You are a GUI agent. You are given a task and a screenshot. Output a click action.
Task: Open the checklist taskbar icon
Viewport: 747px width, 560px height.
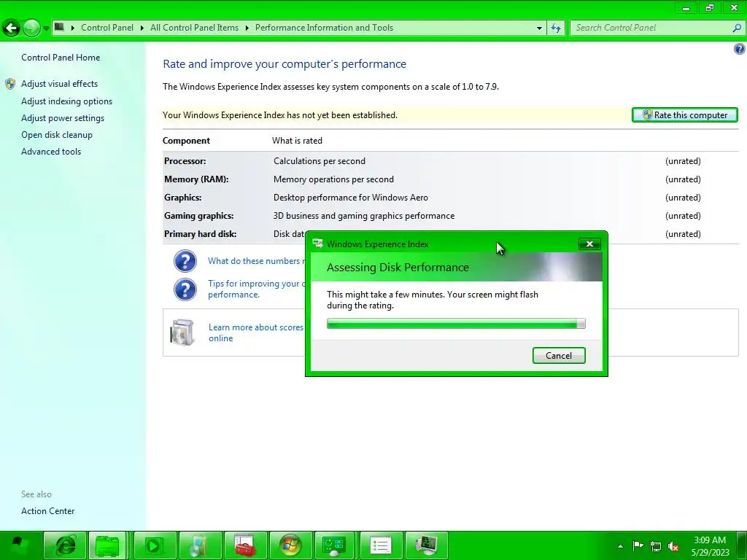pos(381,545)
